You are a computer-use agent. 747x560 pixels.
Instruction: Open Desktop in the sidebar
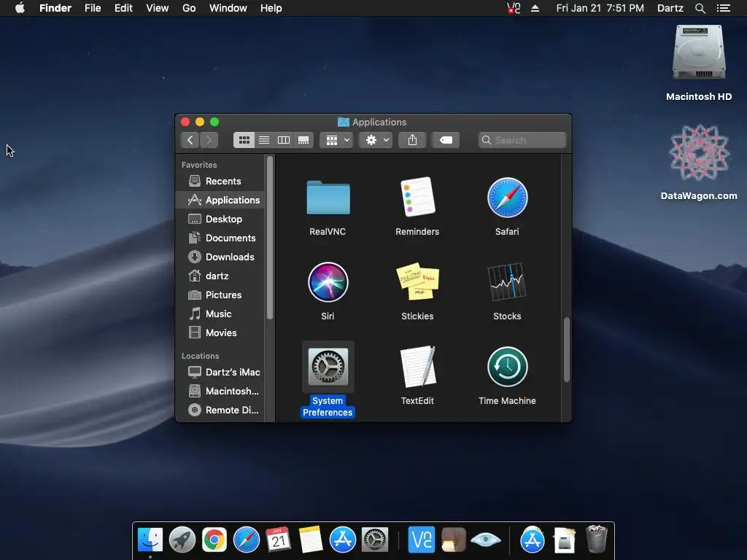pyautogui.click(x=220, y=219)
